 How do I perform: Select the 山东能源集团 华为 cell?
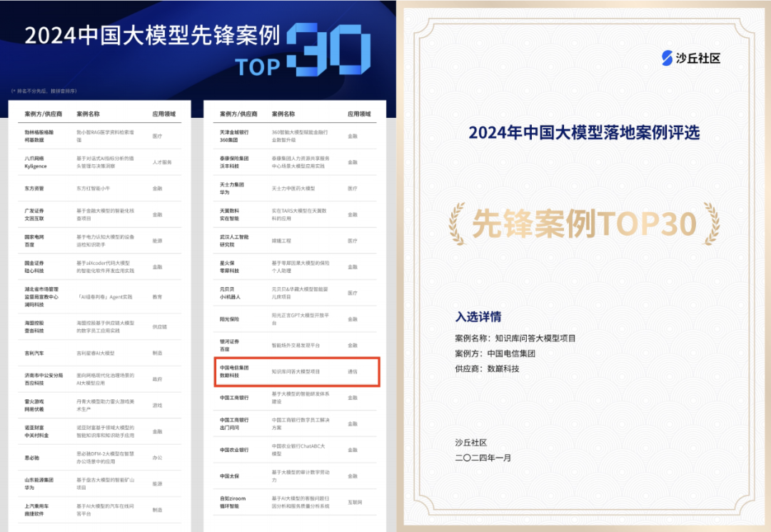pyautogui.click(x=39, y=484)
